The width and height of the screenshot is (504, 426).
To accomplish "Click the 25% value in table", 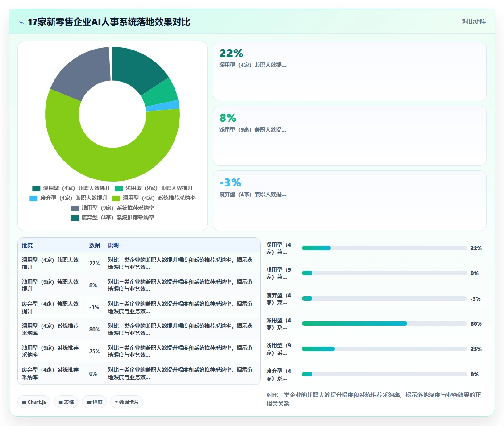I will pyautogui.click(x=95, y=352).
